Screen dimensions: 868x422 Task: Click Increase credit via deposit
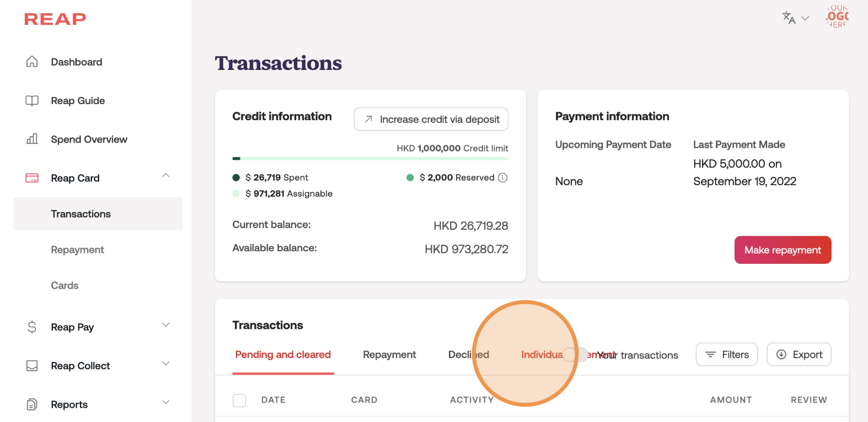pyautogui.click(x=431, y=120)
